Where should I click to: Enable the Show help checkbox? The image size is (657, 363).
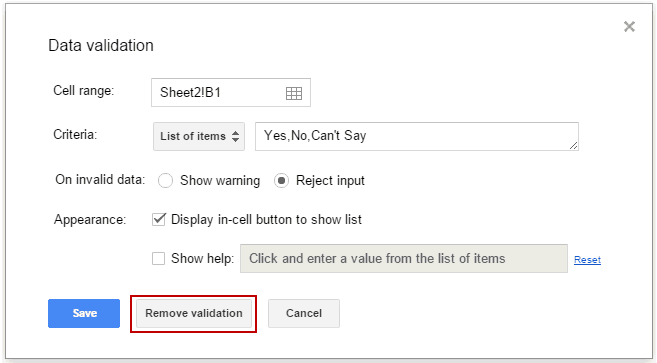point(158,259)
